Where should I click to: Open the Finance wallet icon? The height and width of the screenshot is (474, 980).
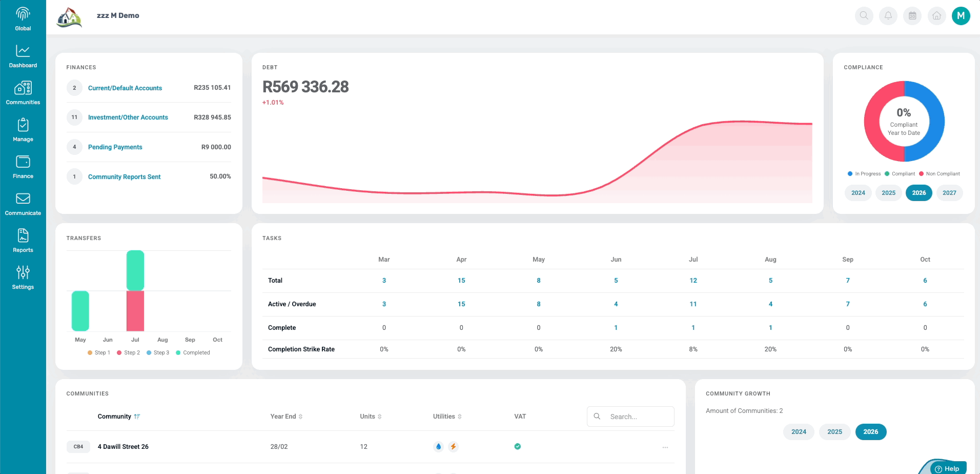tap(23, 162)
